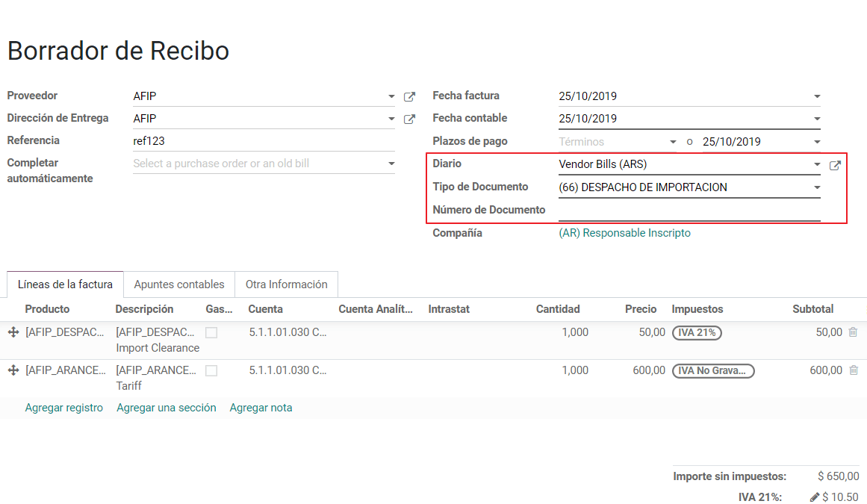This screenshot has width=867, height=504.
Task: Switch to the Otra Información tab
Action: (287, 284)
